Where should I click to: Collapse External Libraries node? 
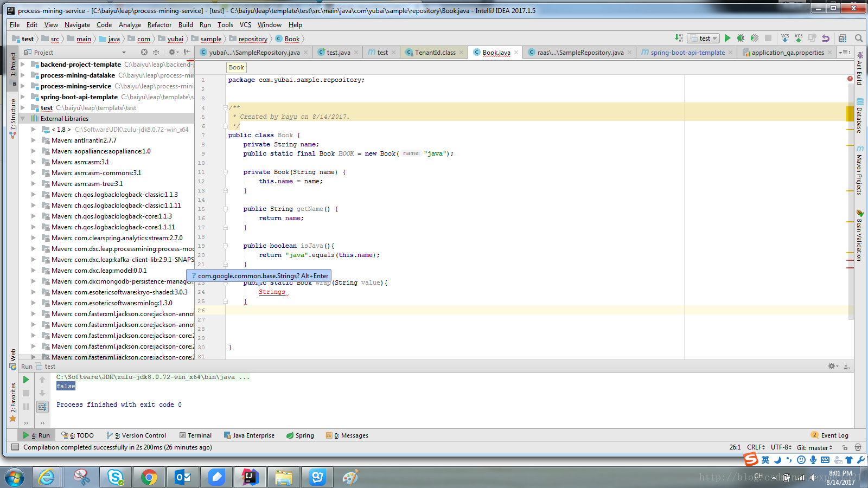[x=23, y=118]
